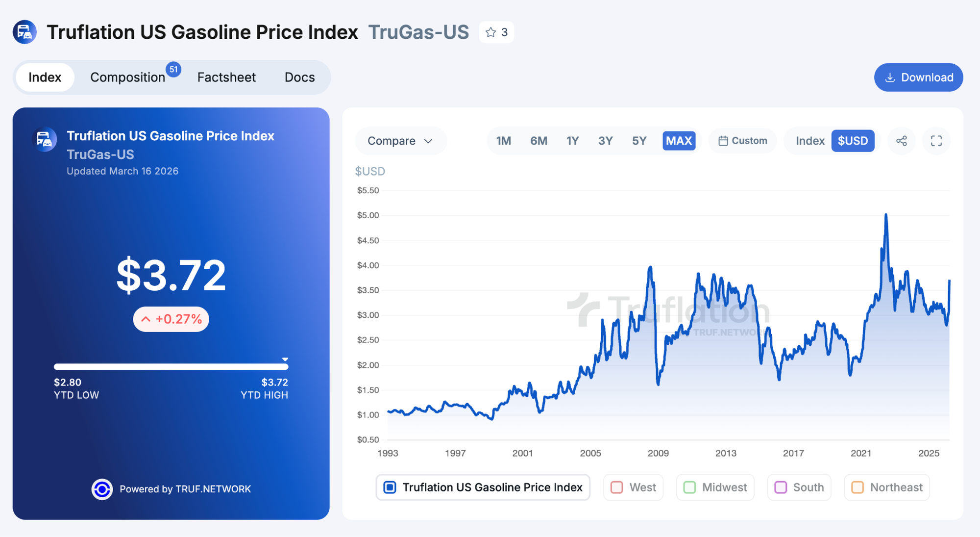Click the download arrow icon

click(890, 77)
